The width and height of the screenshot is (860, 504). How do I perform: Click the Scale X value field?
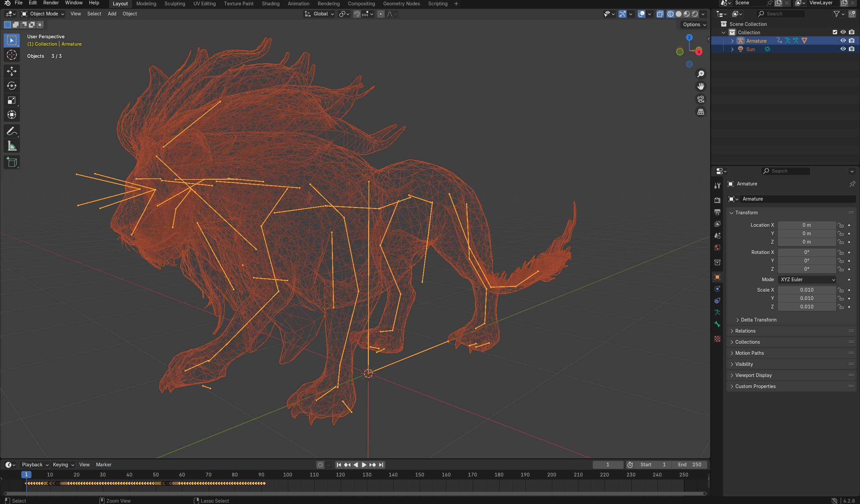tap(807, 290)
